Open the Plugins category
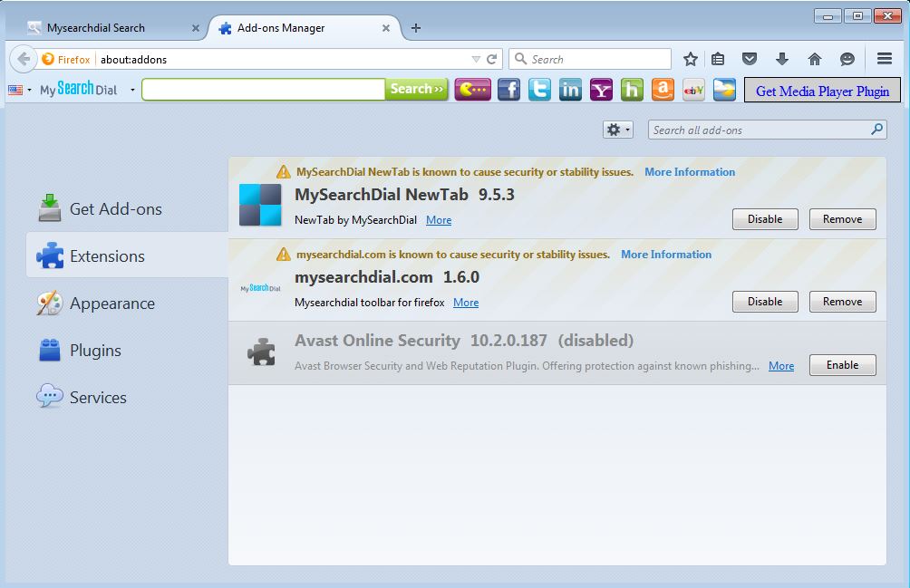Viewport: 910px width, 588px height. [127, 351]
